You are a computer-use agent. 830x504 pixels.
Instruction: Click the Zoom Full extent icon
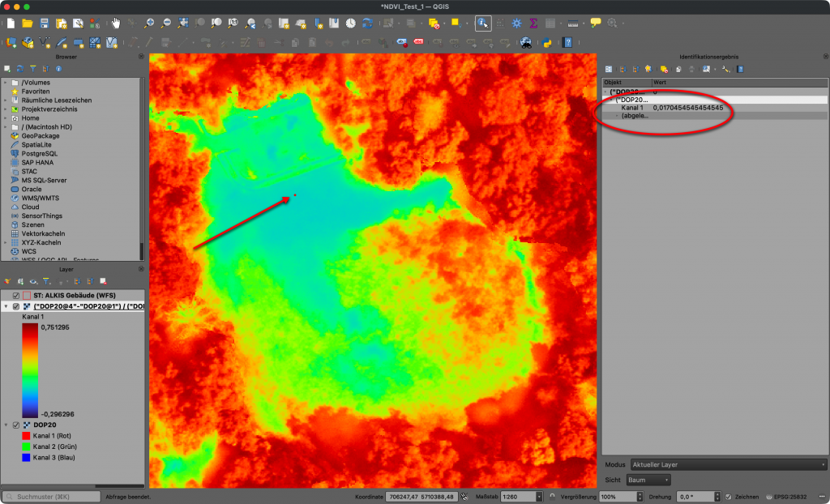[183, 23]
